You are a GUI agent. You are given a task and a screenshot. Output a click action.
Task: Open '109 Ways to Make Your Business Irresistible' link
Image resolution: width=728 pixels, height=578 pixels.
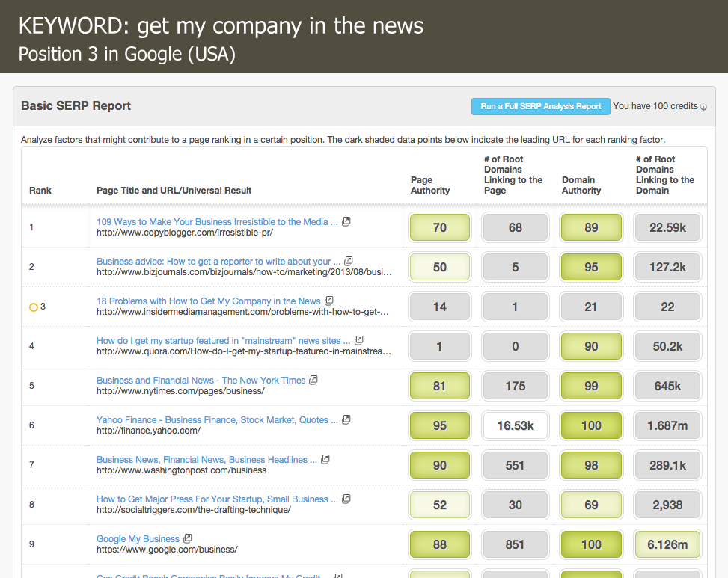[217, 222]
